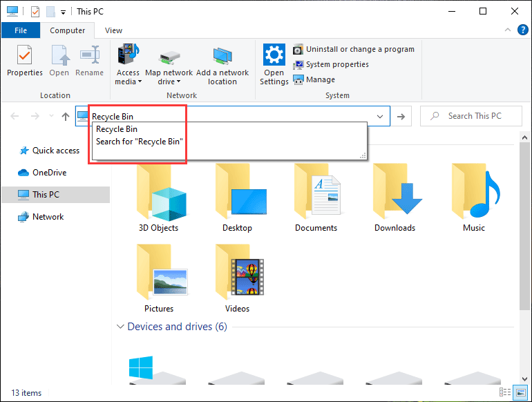Click the Rename ribbon icon
The image size is (532, 402).
coord(89,61)
